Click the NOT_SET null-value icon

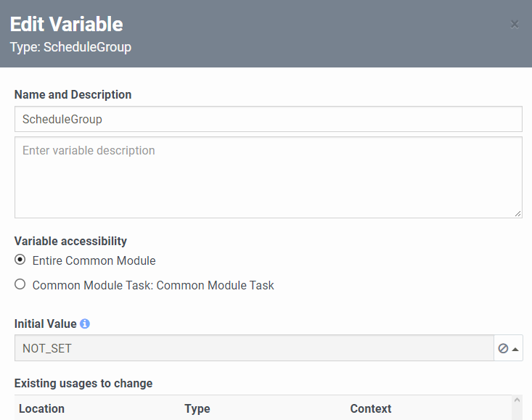[x=503, y=348]
